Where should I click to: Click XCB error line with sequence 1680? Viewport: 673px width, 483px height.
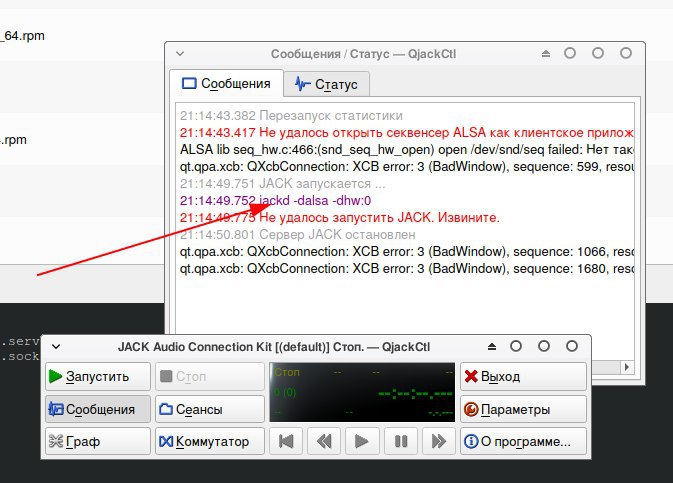(406, 269)
